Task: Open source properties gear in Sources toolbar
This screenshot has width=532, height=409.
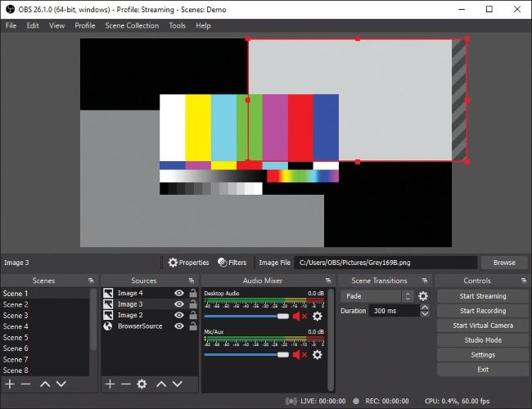Action: pos(142,384)
